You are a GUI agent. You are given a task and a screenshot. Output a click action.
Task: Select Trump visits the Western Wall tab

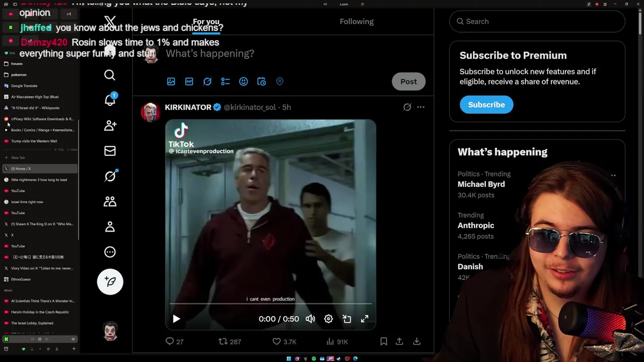(40, 141)
